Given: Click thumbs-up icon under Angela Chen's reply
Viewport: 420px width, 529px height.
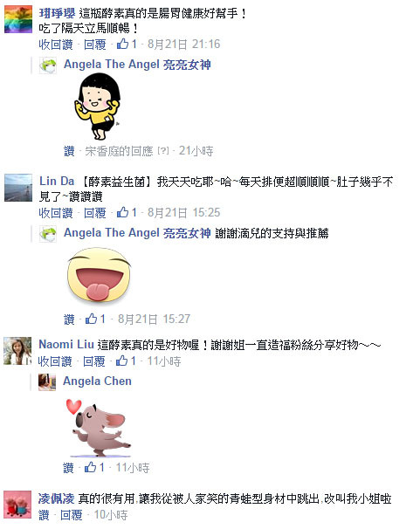Looking at the screenshot, I should pyautogui.click(x=91, y=467).
